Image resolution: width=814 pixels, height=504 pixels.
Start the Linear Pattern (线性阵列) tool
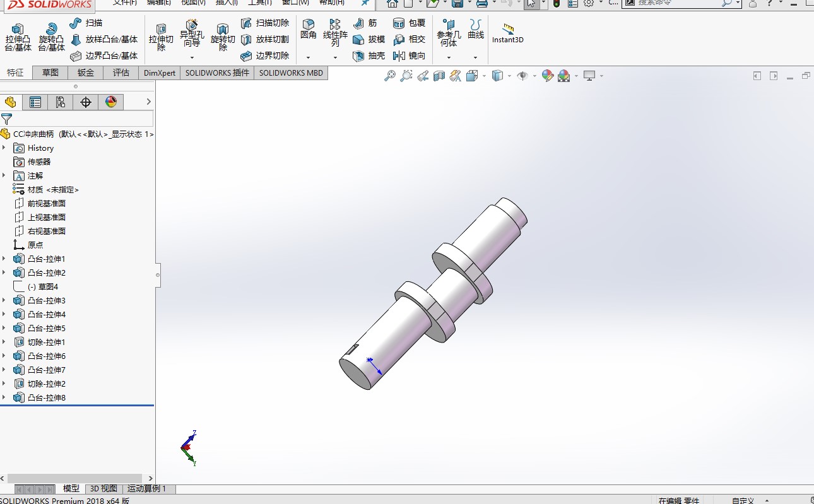coord(335,33)
